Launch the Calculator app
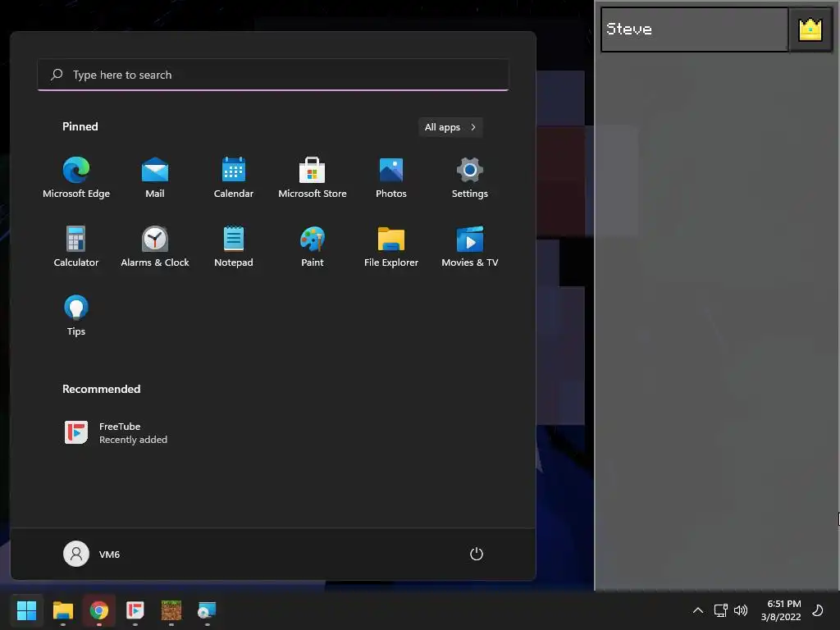The image size is (840, 630). point(76,246)
